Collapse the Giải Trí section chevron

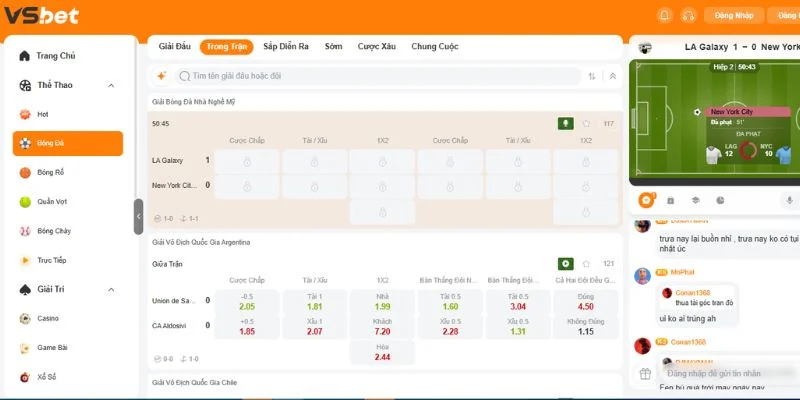click(x=111, y=290)
